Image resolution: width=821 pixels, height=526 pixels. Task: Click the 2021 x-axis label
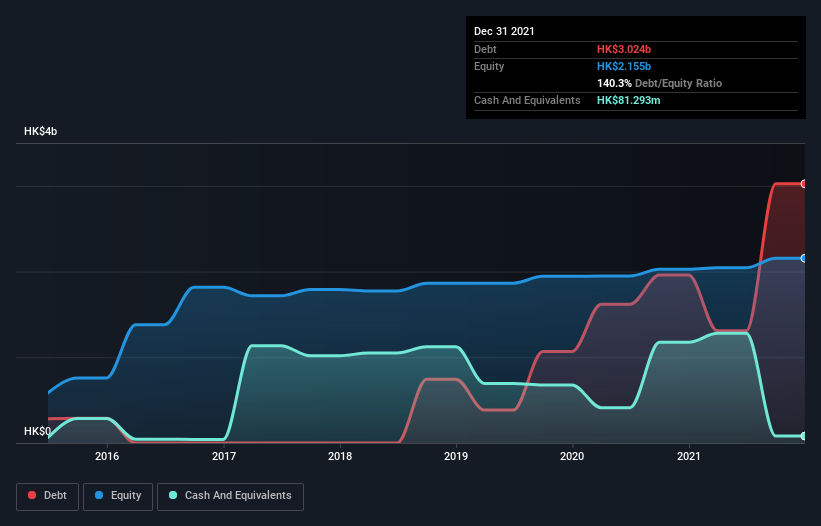pyautogui.click(x=689, y=456)
